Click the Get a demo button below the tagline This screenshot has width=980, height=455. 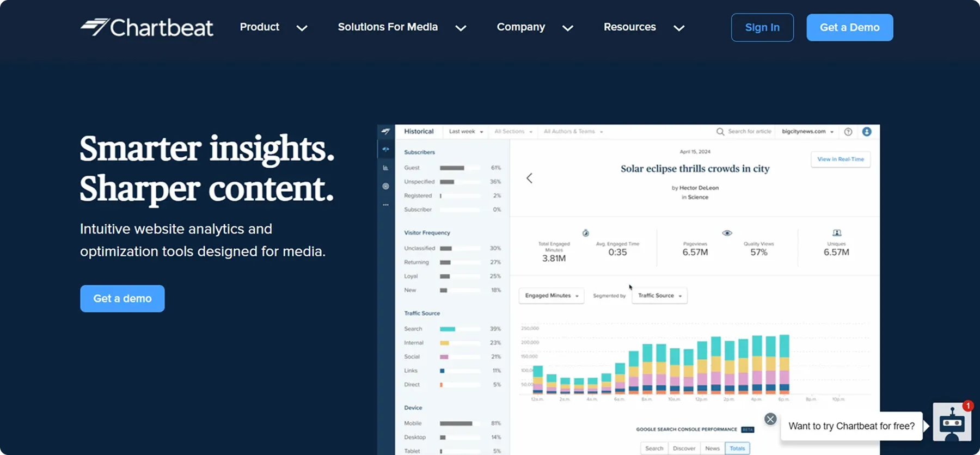pos(122,298)
